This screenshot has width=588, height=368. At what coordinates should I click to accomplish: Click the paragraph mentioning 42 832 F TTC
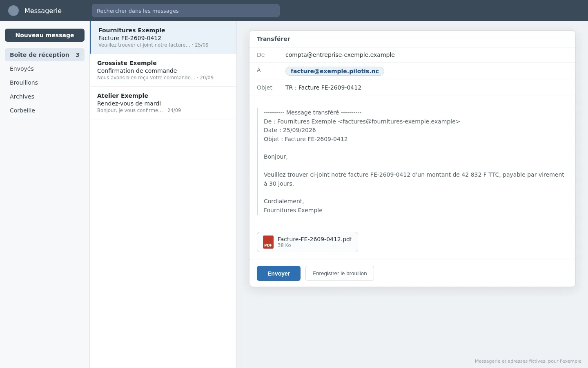click(414, 179)
